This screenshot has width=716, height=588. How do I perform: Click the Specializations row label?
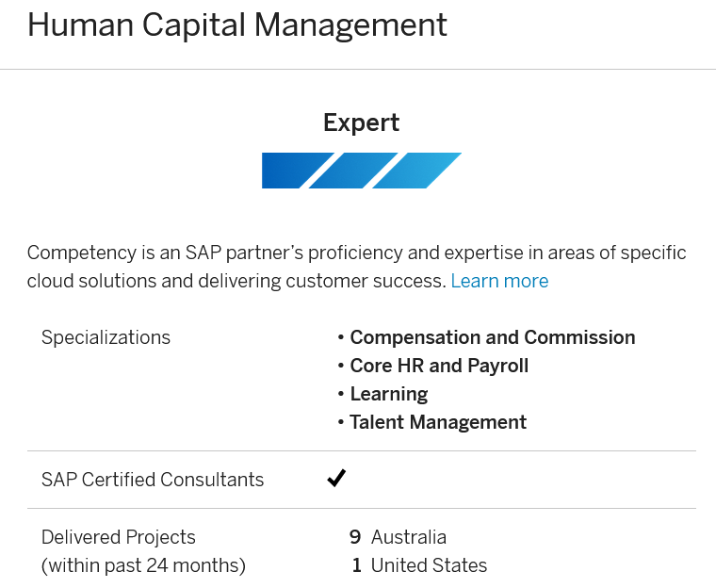(x=106, y=337)
